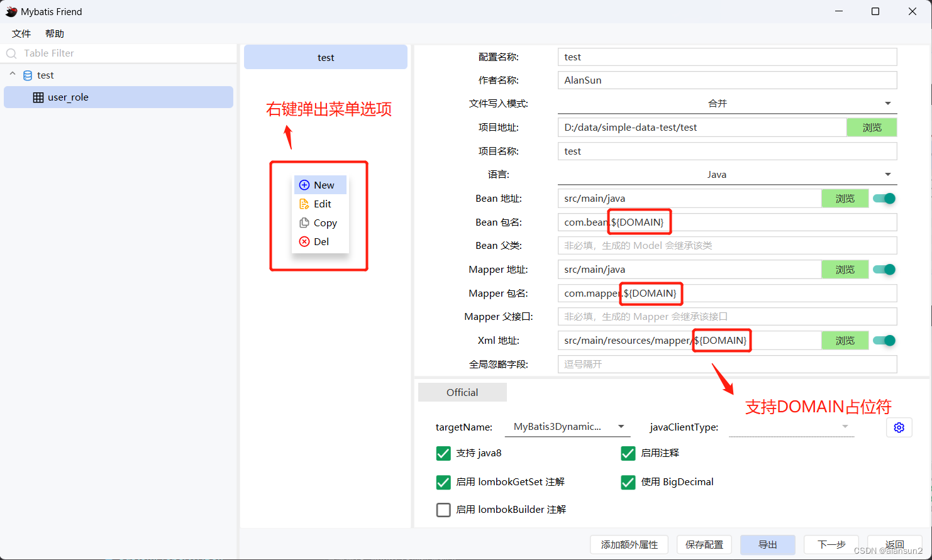932x560 pixels.
Task: Click the Mapper 地址 path field
Action: tap(689, 270)
